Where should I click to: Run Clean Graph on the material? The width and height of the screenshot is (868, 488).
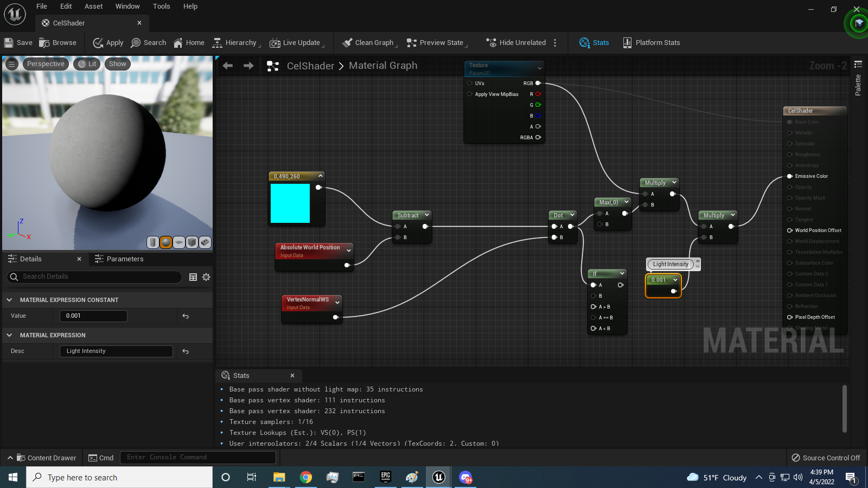click(369, 42)
